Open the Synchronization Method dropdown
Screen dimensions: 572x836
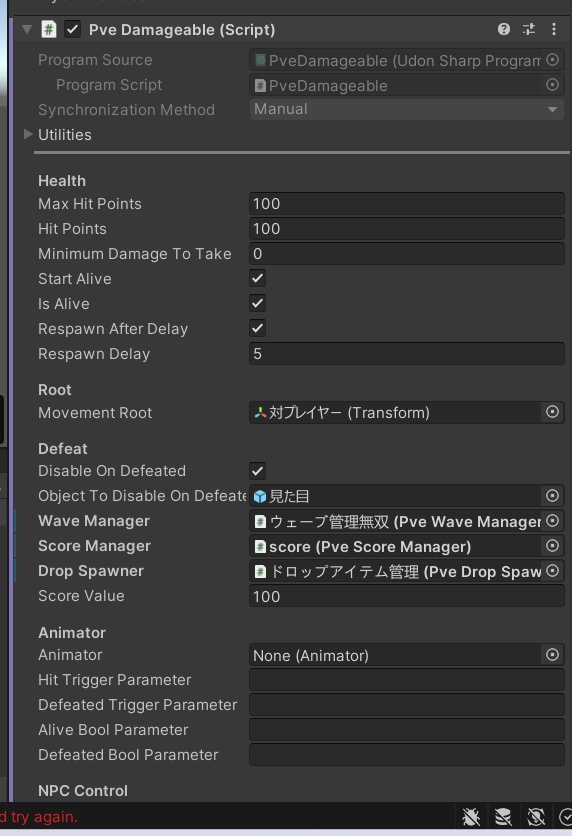tap(407, 109)
